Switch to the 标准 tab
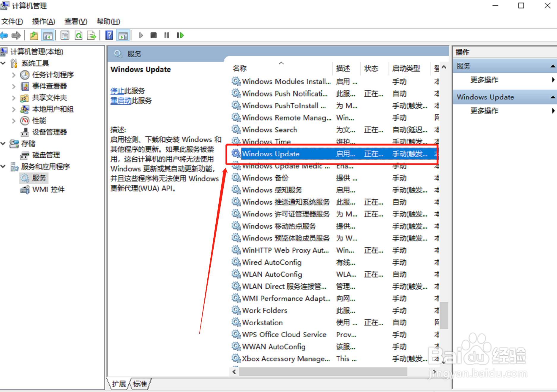The image size is (557, 392). click(x=140, y=384)
